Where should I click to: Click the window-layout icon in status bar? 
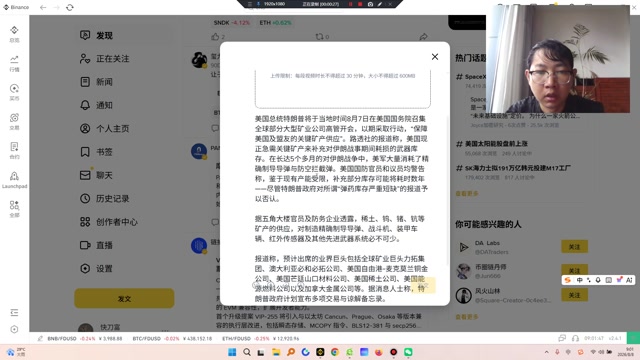click(x=562, y=338)
